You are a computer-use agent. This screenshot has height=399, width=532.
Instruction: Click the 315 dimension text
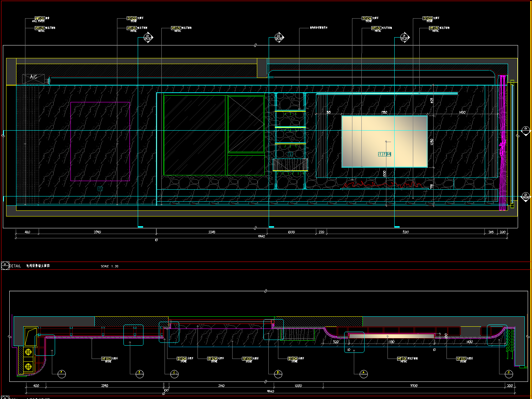[x=328, y=112]
